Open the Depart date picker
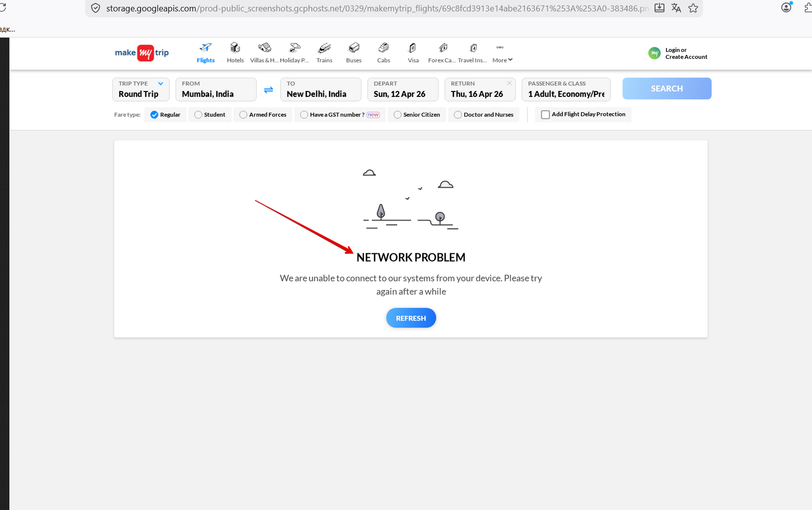This screenshot has width=812, height=510. 403,89
